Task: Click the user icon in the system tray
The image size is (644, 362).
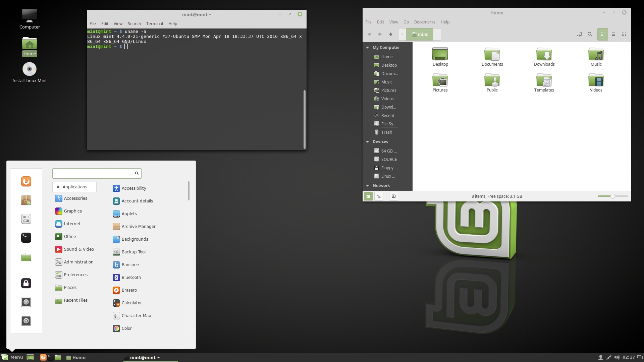Action: tap(601, 358)
